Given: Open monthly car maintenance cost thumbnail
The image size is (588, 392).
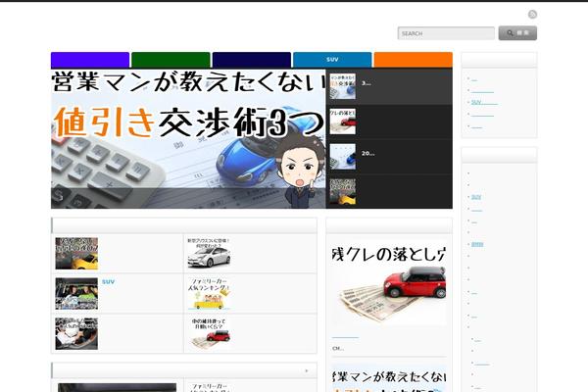Looking at the screenshot, I should [209, 333].
